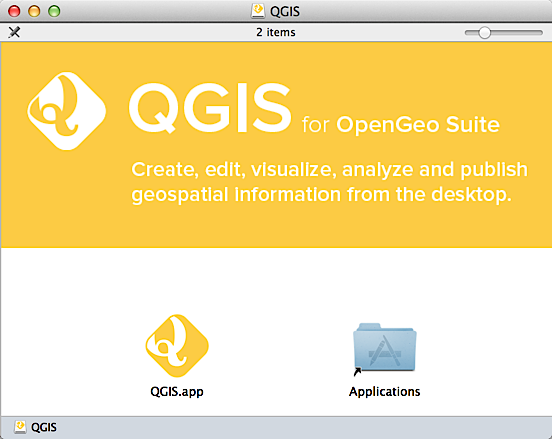Click the "2 items" status text
The image size is (552, 439).
pos(276,32)
